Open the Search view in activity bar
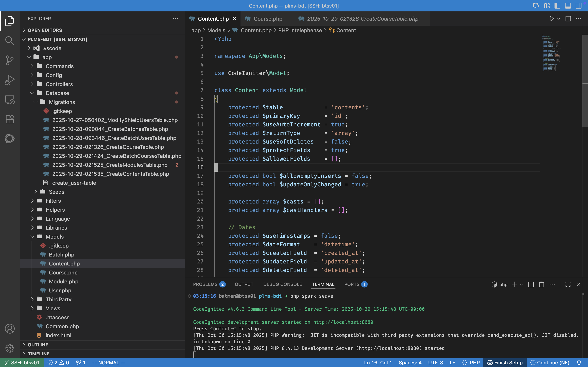 point(10,41)
